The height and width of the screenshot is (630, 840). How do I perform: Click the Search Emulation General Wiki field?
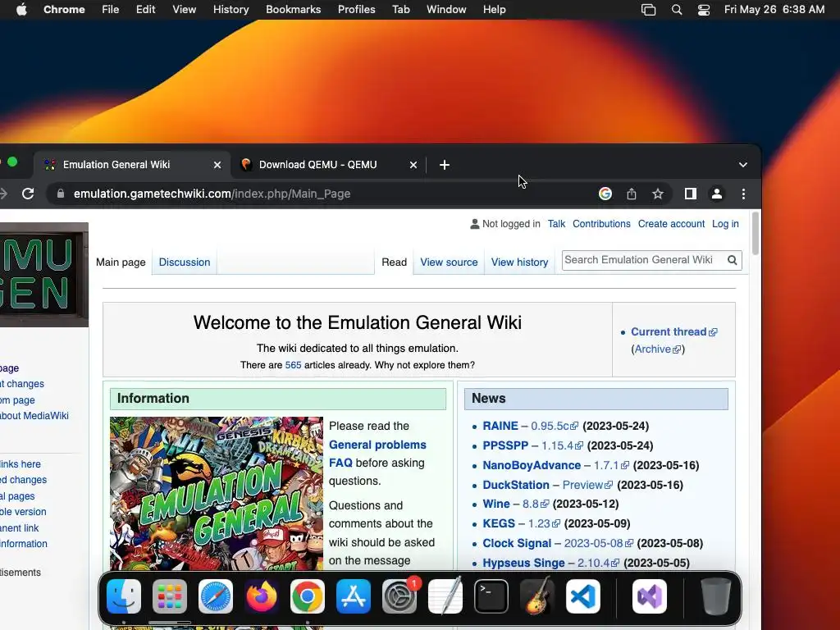[x=643, y=260]
